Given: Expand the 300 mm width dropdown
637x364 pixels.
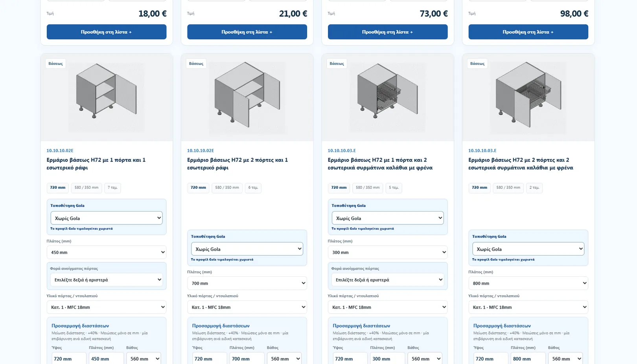Looking at the screenshot, I should coord(388,252).
